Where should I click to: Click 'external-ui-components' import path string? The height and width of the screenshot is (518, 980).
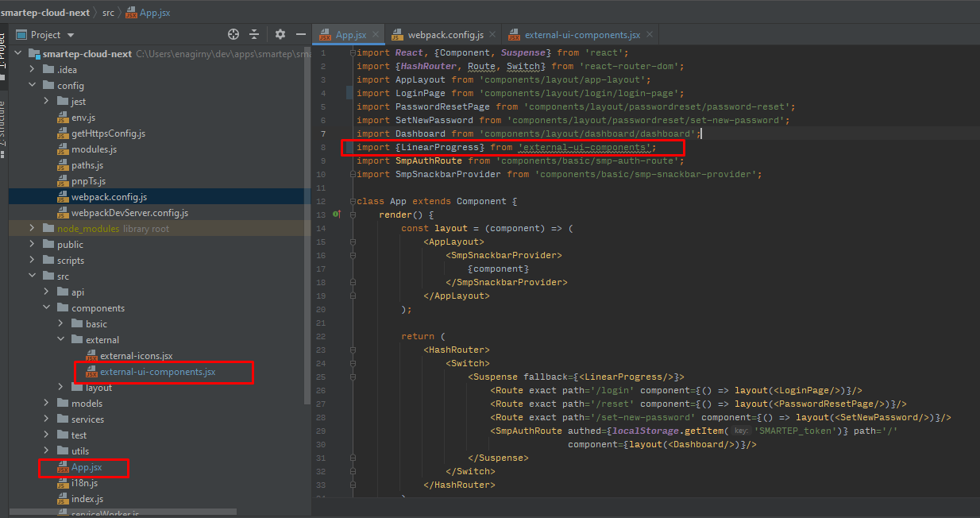[x=586, y=147]
